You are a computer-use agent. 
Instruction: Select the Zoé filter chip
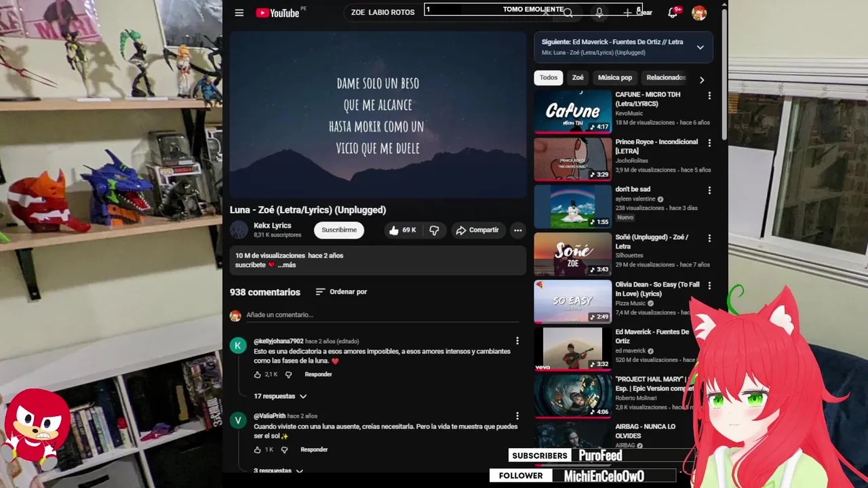tap(578, 77)
